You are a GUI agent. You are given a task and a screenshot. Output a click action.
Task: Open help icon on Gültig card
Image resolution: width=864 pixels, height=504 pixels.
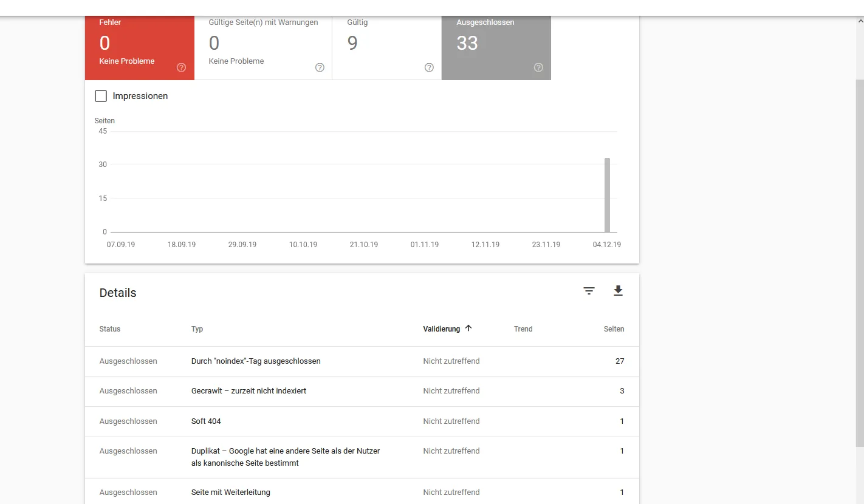point(429,67)
